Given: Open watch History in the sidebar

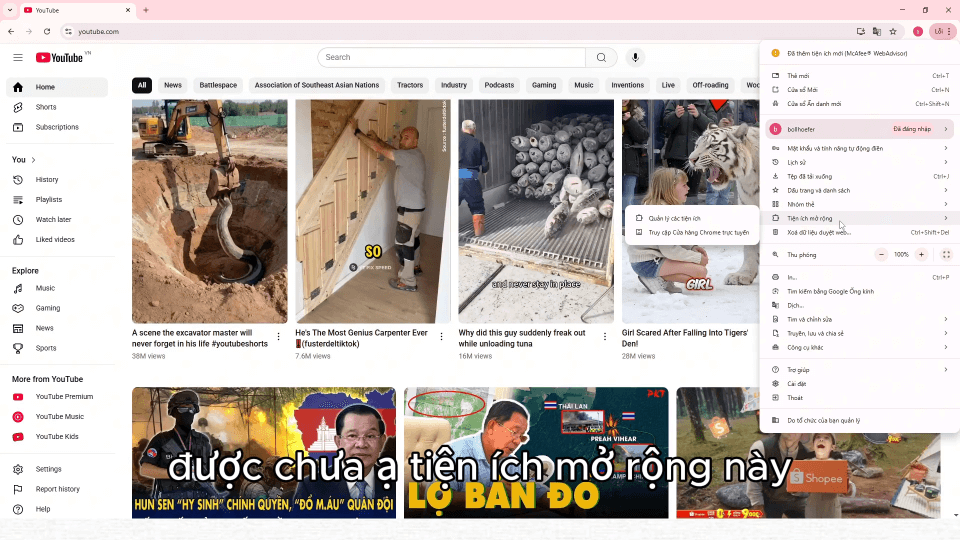Looking at the screenshot, I should point(57,179).
